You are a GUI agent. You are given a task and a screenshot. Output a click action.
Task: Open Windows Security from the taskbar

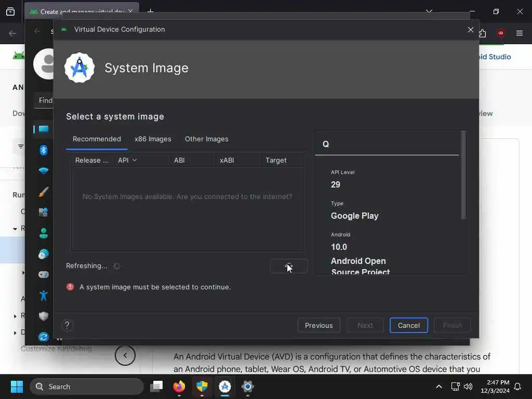tap(202, 387)
